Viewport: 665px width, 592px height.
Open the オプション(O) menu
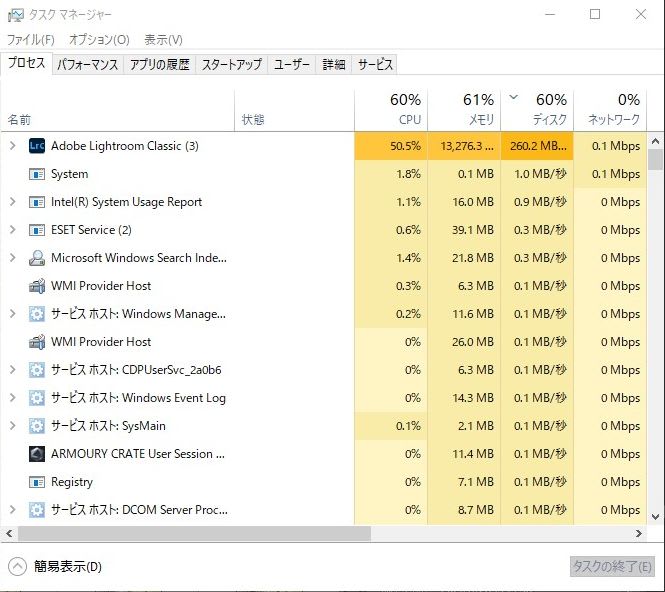(x=99, y=40)
